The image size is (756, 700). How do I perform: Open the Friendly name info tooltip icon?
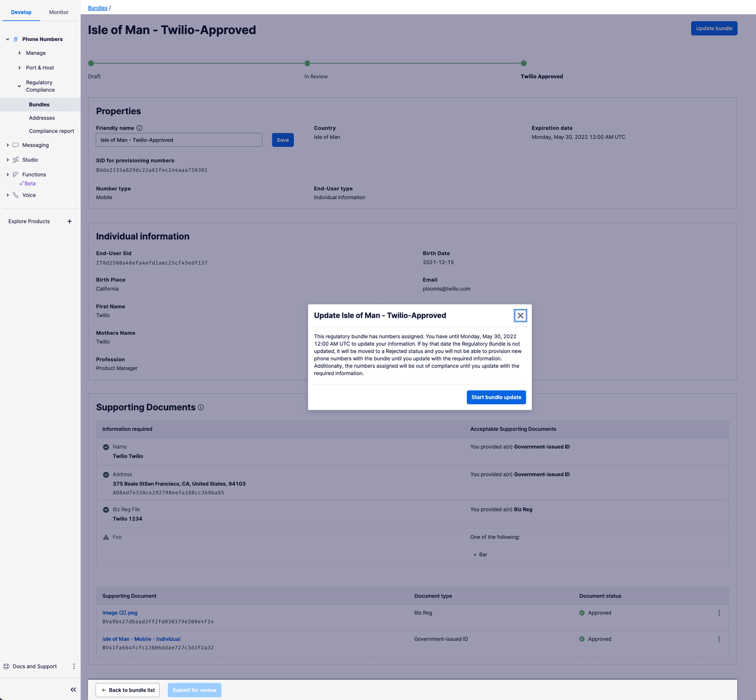[x=140, y=128]
